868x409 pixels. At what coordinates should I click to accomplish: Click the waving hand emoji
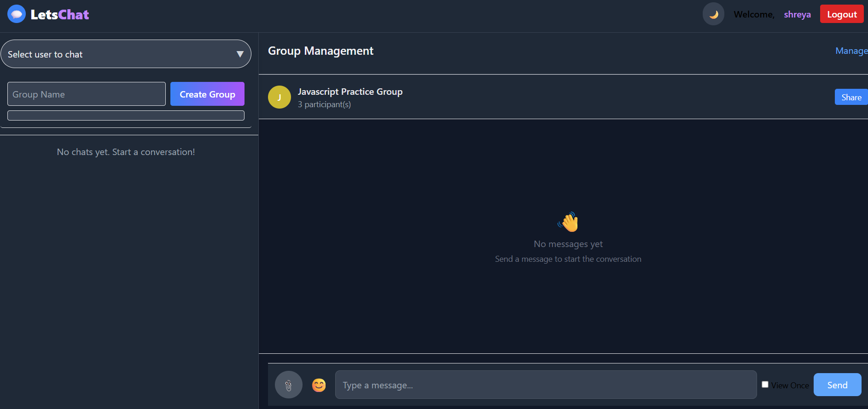[x=568, y=222]
